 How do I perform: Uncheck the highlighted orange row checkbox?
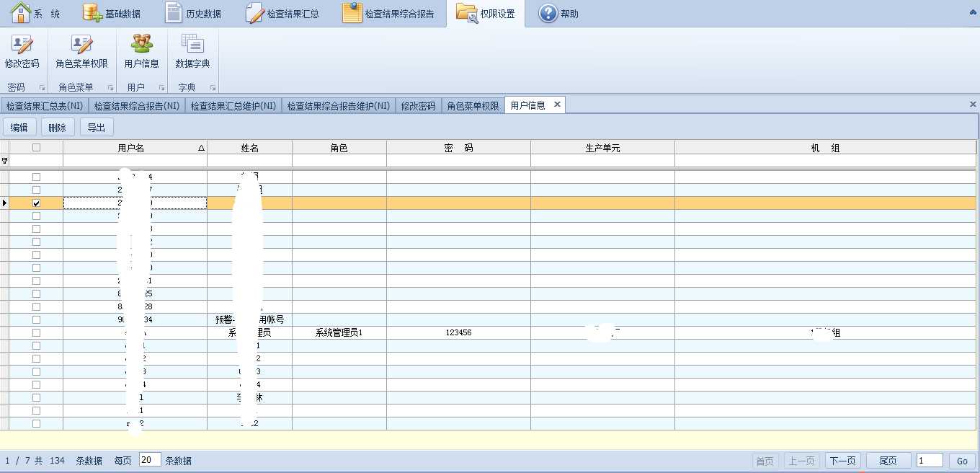pyautogui.click(x=36, y=203)
